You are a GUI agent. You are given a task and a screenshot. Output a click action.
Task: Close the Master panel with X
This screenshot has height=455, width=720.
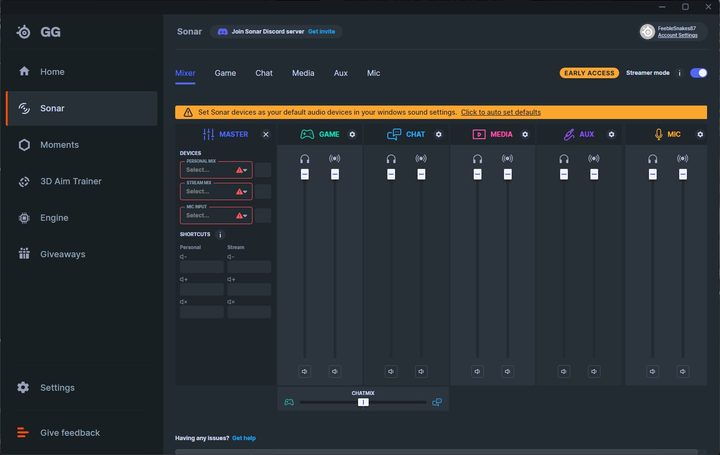[266, 135]
